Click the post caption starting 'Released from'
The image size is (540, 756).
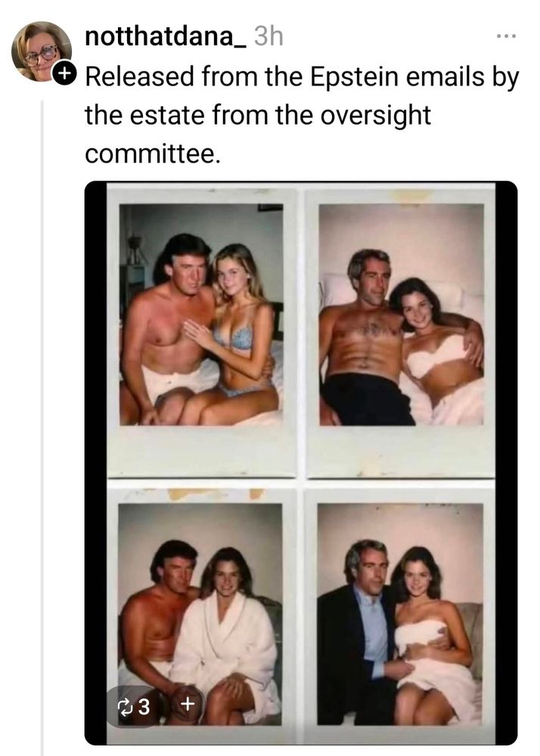[x=302, y=116]
